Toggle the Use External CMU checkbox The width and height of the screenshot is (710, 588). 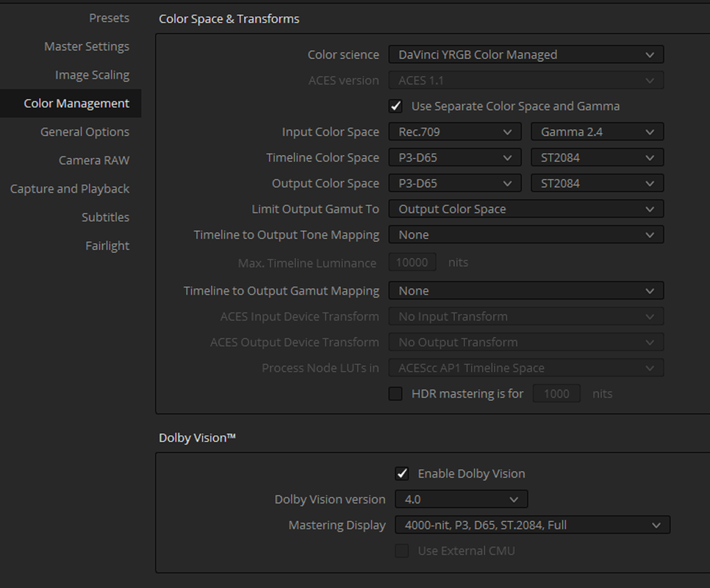pyautogui.click(x=402, y=551)
